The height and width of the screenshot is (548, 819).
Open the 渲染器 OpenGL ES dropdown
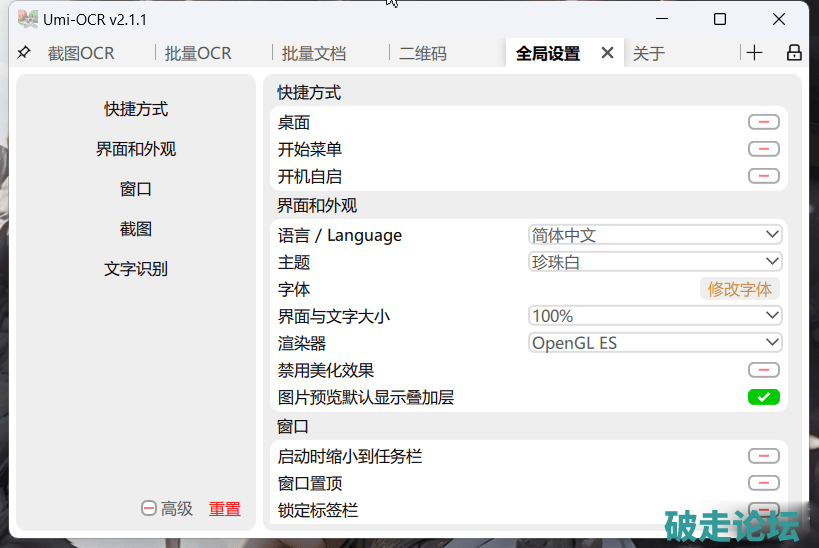655,343
